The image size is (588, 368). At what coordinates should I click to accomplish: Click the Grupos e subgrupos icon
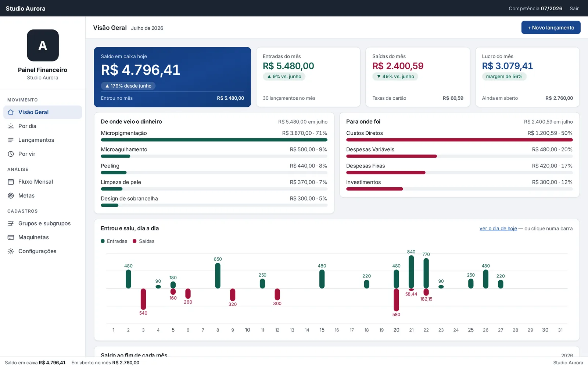[x=11, y=223]
